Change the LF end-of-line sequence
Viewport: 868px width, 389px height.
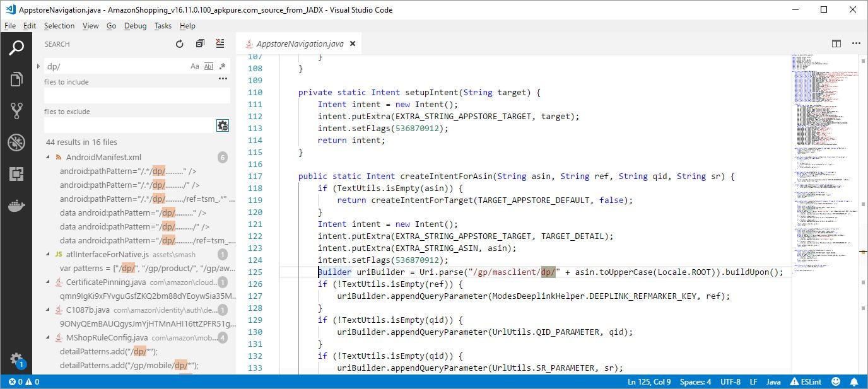[753, 381]
